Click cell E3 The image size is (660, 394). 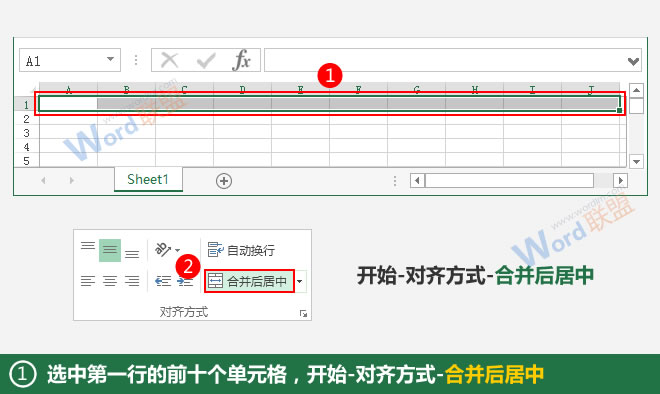(301, 133)
